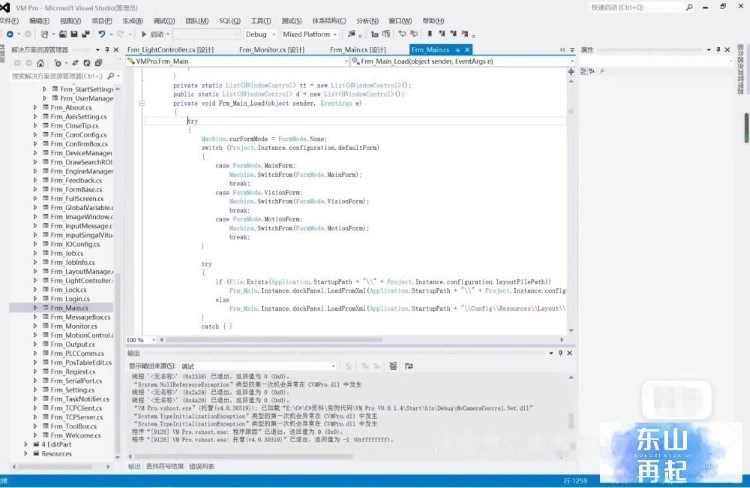Viewport: 750px width, 488px height.
Task: Pin the Solution Explorer panel
Action: [107, 49]
